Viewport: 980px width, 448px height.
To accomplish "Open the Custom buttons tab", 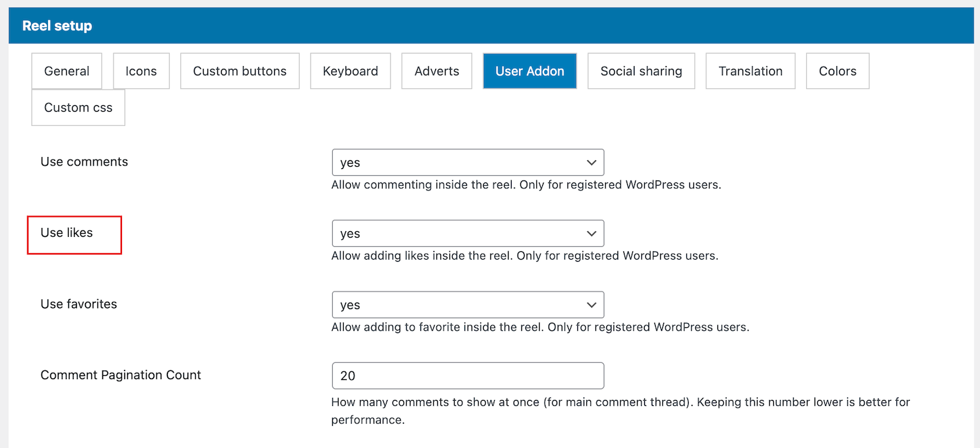I will [240, 71].
